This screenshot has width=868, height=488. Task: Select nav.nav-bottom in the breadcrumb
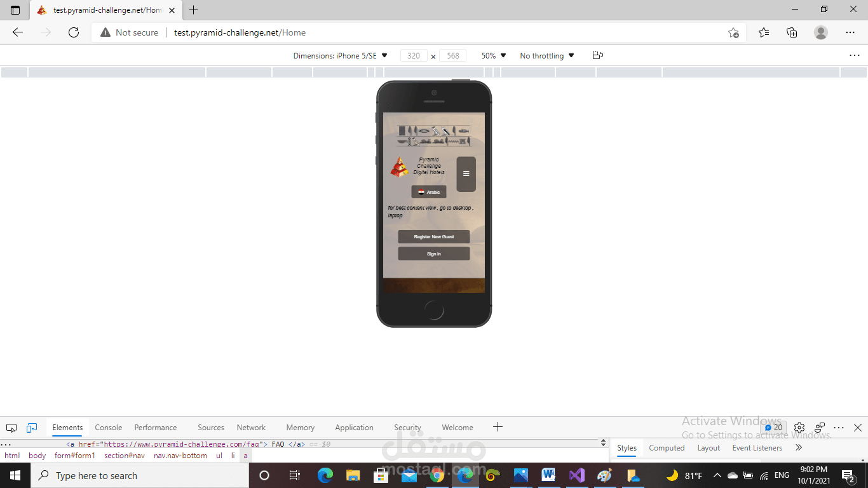coord(180,456)
